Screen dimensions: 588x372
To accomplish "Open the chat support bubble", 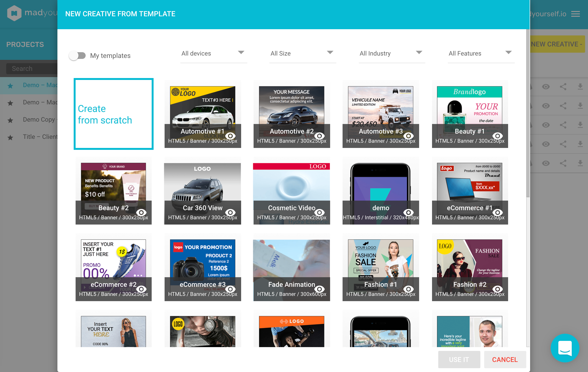I will [x=565, y=348].
